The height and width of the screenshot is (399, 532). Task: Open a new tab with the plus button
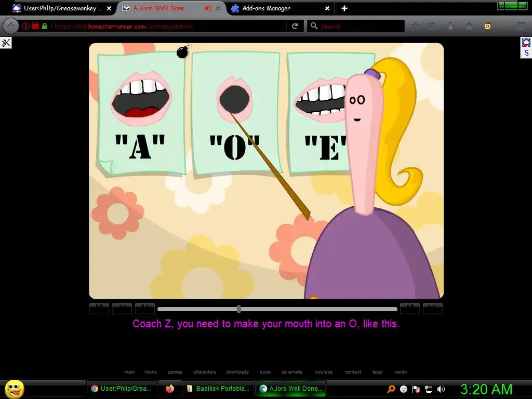point(344,8)
